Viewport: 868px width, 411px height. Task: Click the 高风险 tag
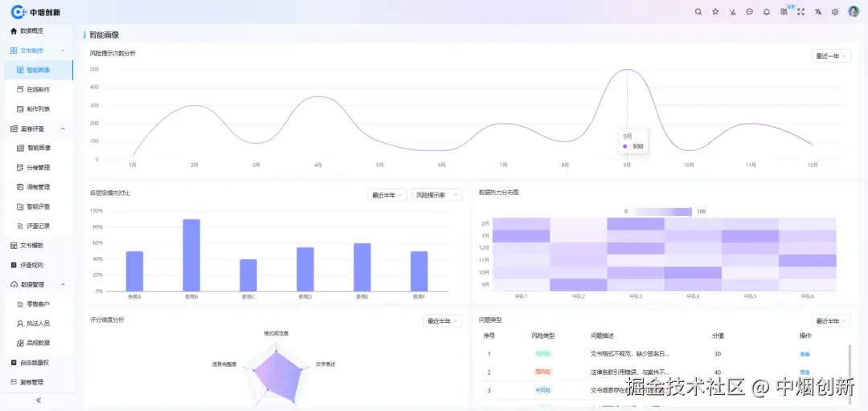coord(543,372)
